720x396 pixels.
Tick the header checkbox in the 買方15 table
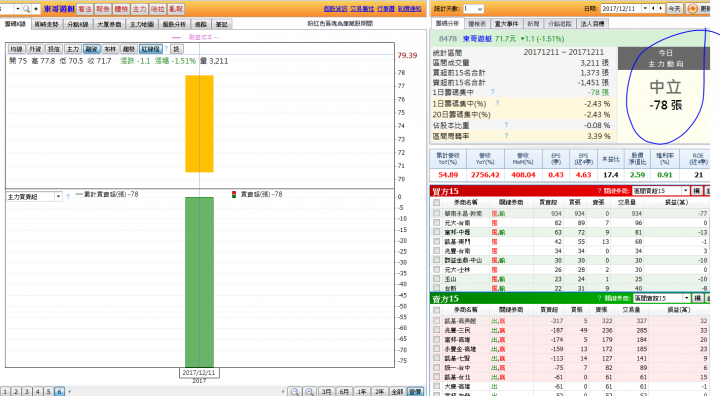tap(436, 202)
